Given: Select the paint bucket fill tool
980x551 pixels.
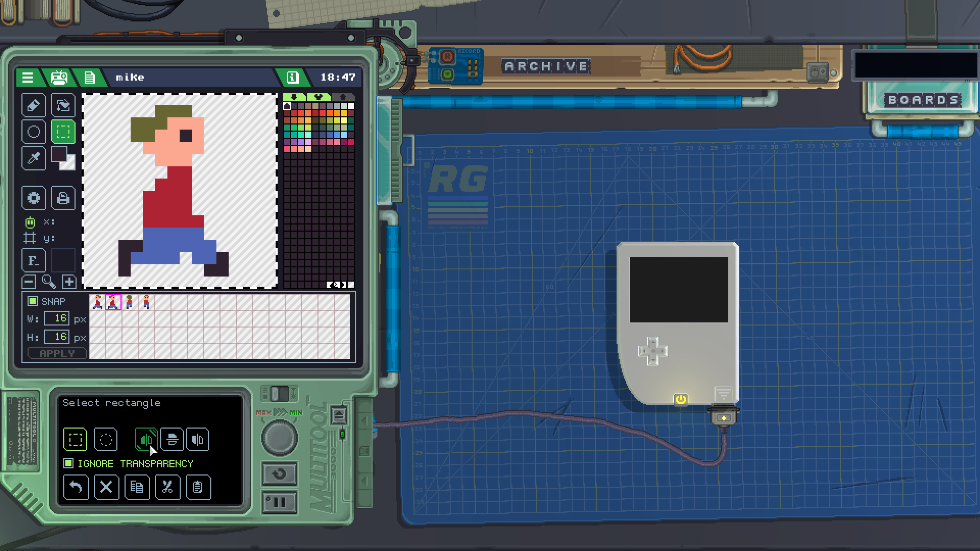Looking at the screenshot, I should coord(63,105).
